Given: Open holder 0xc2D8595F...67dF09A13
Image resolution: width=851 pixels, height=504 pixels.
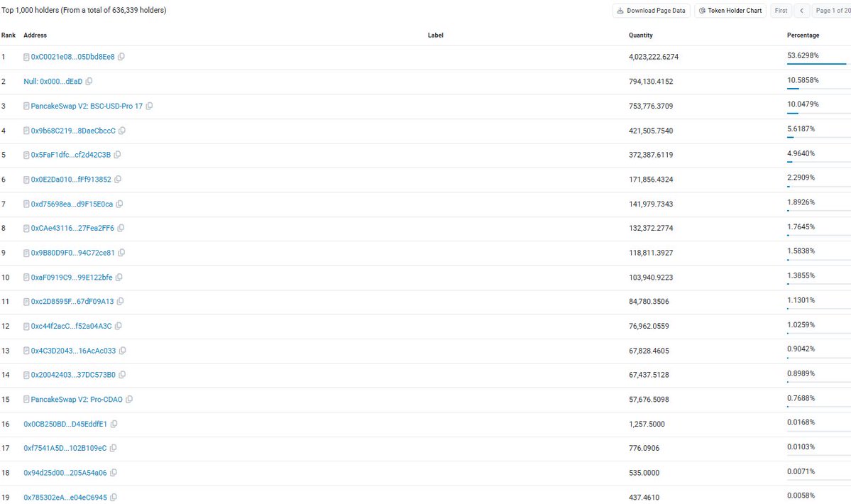Looking at the screenshot, I should click(x=72, y=301).
